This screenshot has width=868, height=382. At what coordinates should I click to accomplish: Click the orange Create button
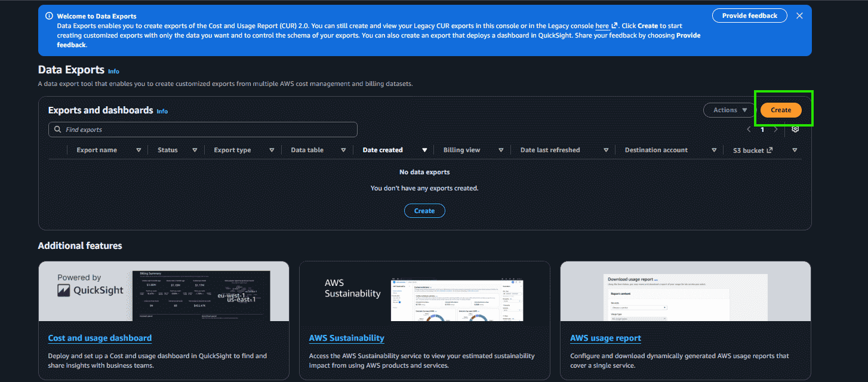click(x=781, y=110)
